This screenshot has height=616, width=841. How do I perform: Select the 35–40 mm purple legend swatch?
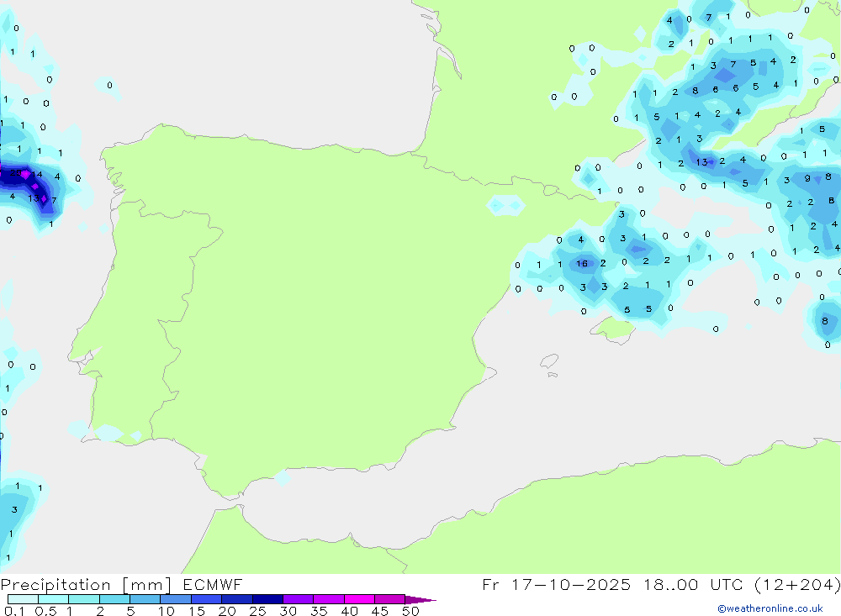coord(329,599)
